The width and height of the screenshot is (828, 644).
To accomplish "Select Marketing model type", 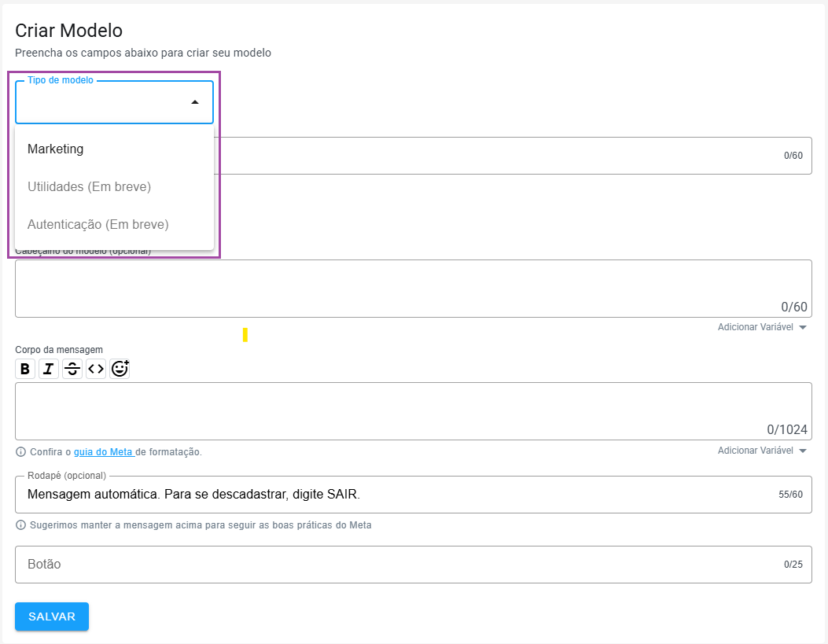I will click(115, 149).
